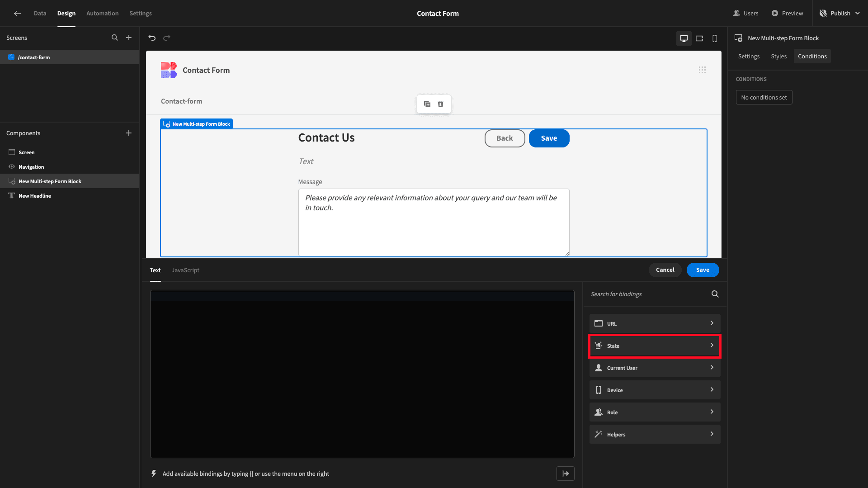The height and width of the screenshot is (488, 868).
Task: Click the Users button
Action: (x=746, y=13)
